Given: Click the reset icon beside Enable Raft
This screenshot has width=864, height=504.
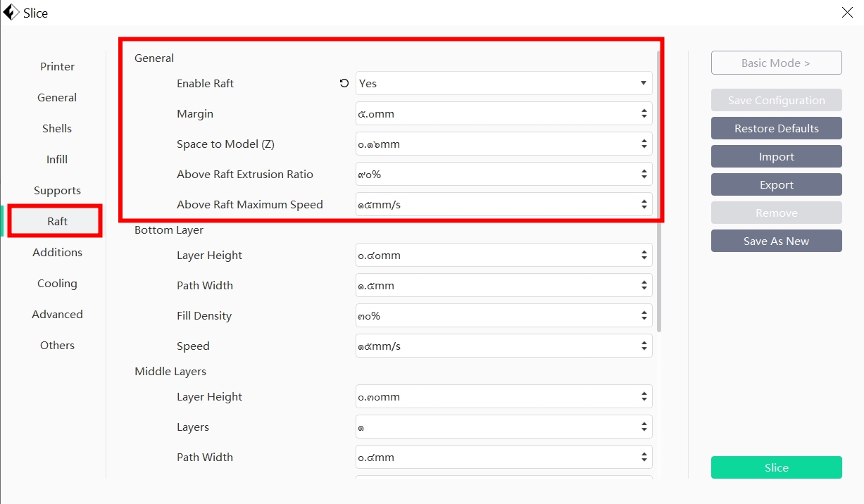Looking at the screenshot, I should [344, 83].
